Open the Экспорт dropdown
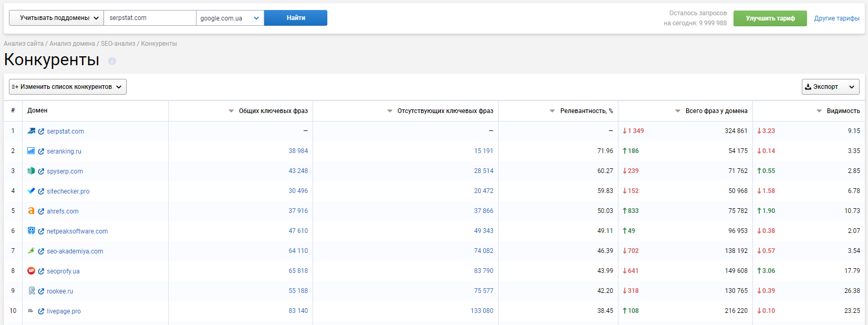The width and height of the screenshot is (868, 325). [x=831, y=87]
